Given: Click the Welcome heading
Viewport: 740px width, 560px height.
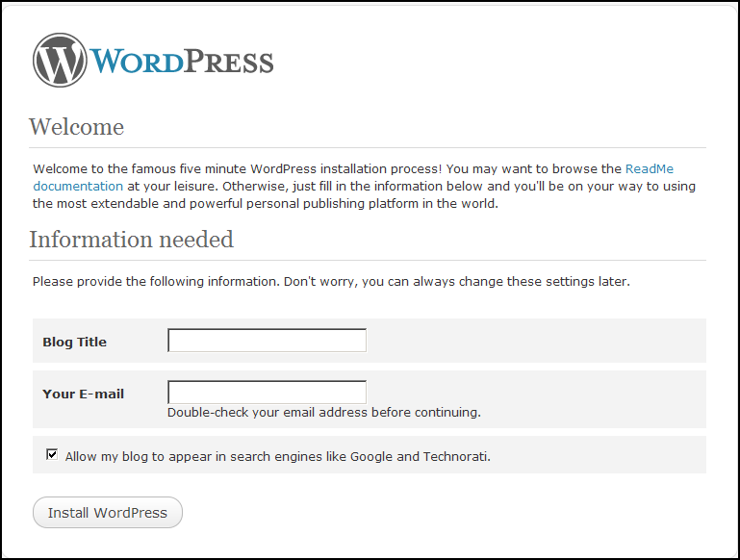Looking at the screenshot, I should click(76, 127).
